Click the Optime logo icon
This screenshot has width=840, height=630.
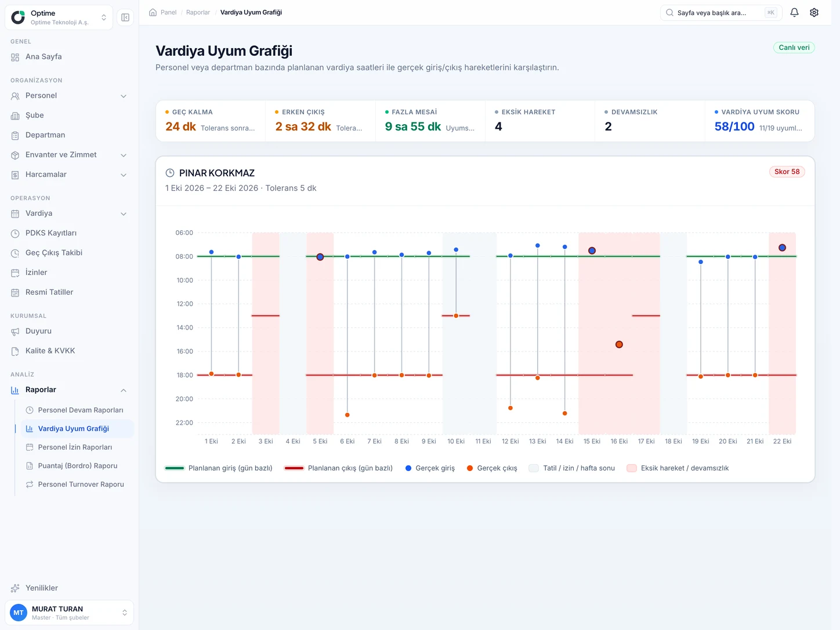pos(19,17)
